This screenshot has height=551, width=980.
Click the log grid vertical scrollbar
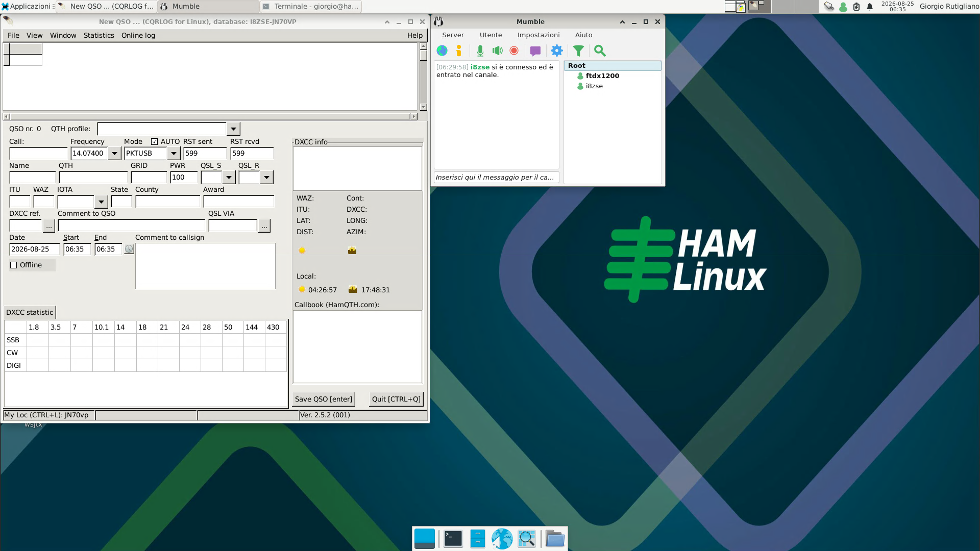tap(423, 77)
